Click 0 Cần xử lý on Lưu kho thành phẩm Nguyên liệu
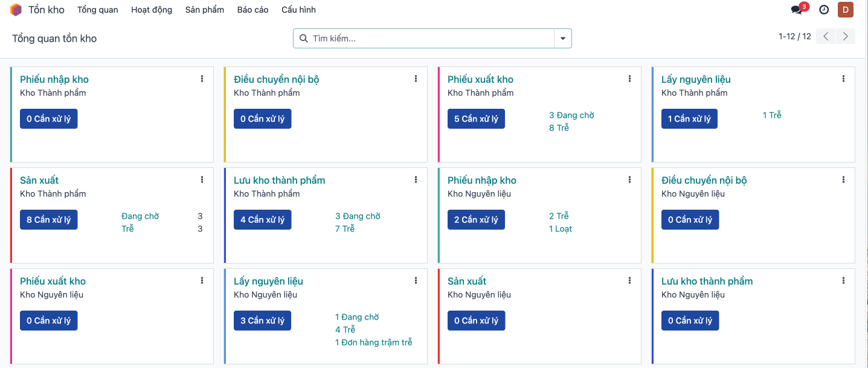 pos(690,321)
